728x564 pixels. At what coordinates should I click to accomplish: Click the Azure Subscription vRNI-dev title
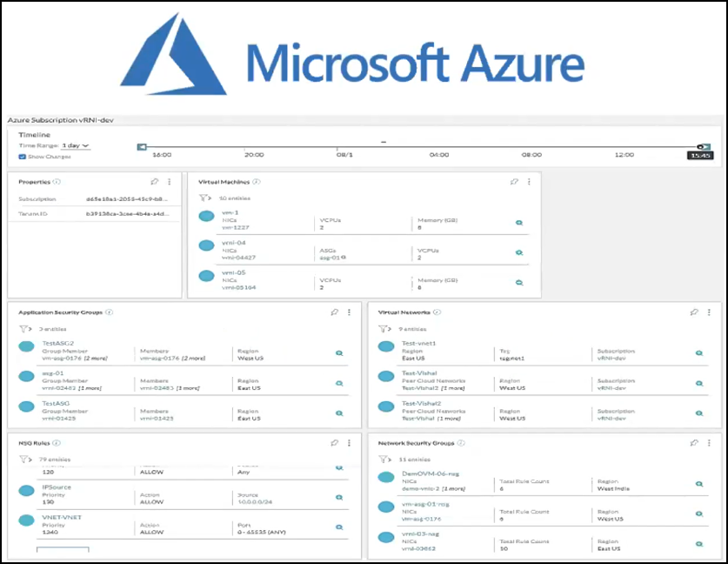60,120
